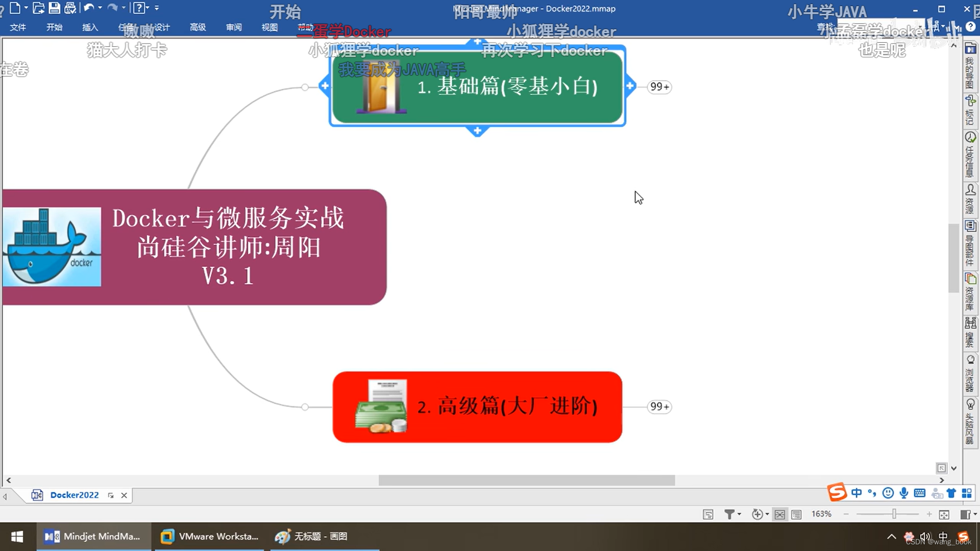Redo the last undone action
The height and width of the screenshot is (551, 980).
pos(113,8)
